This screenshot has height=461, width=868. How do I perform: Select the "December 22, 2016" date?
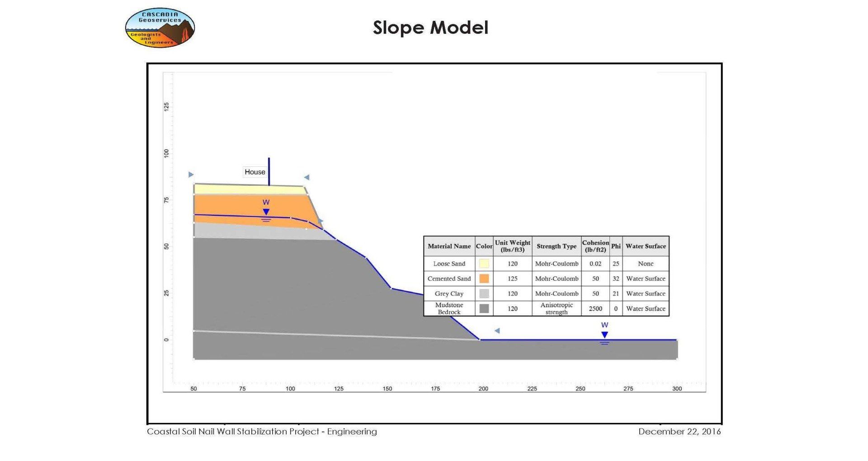(679, 432)
